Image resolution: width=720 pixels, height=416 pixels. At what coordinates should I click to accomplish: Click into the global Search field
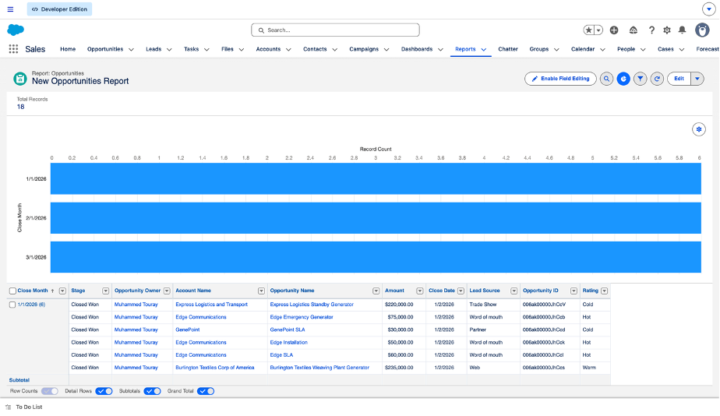pyautogui.click(x=335, y=30)
